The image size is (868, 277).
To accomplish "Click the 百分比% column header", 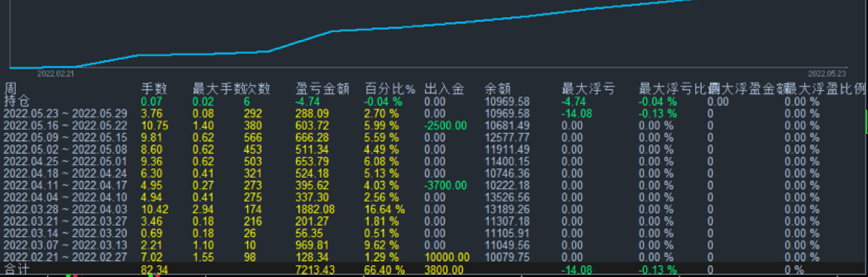I will pyautogui.click(x=389, y=88).
